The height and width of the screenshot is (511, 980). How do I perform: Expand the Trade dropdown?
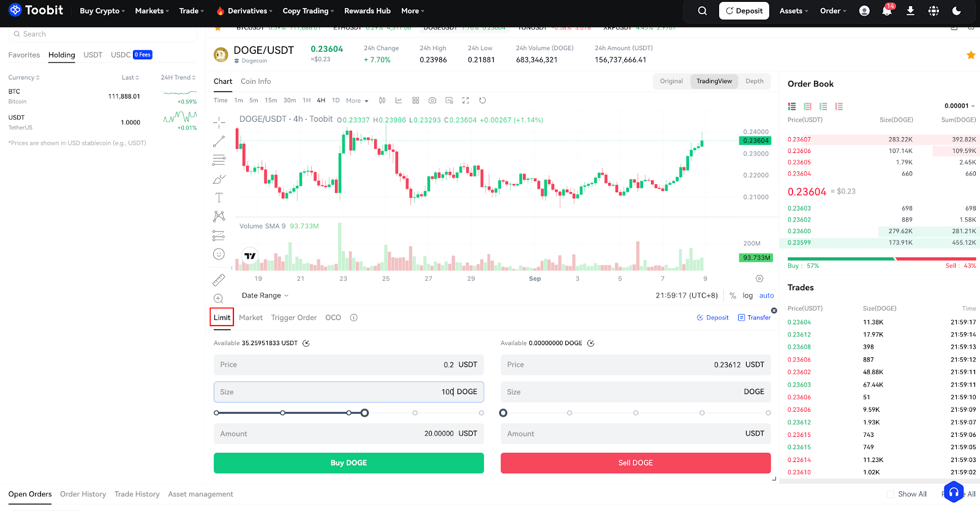pyautogui.click(x=192, y=11)
